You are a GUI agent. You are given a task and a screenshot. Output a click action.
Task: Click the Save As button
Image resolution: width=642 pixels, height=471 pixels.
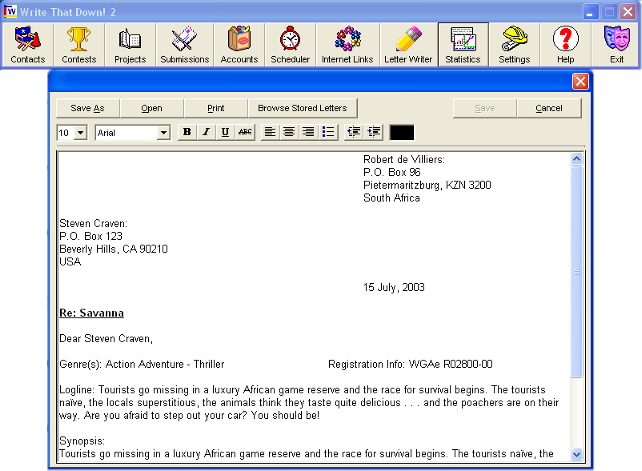[88, 108]
